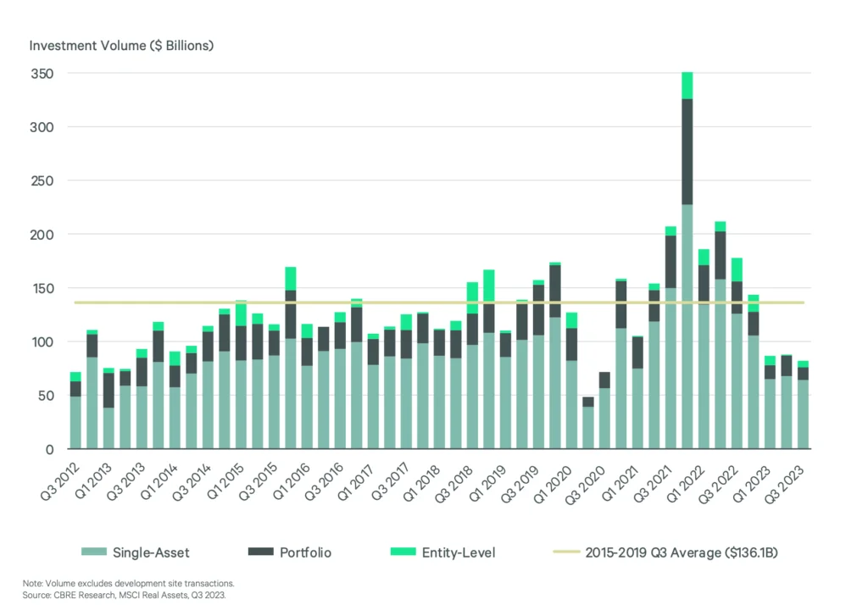Click the 200 y-axis value
This screenshot has width=868, height=605.
[42, 235]
